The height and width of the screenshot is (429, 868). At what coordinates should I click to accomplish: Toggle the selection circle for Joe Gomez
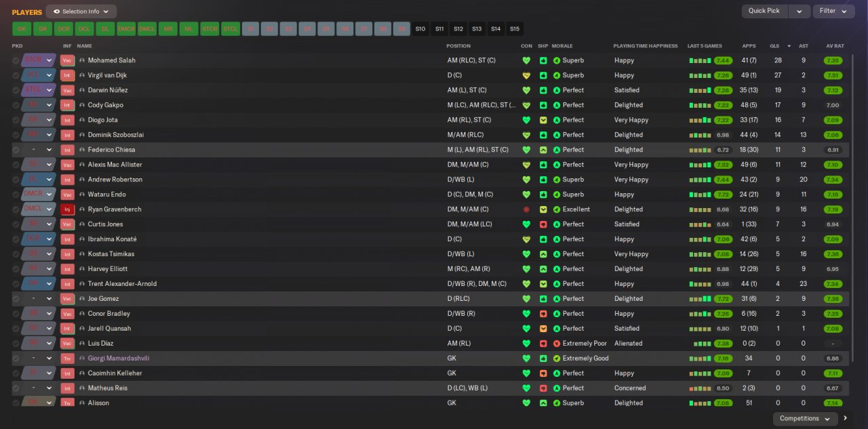tap(16, 299)
